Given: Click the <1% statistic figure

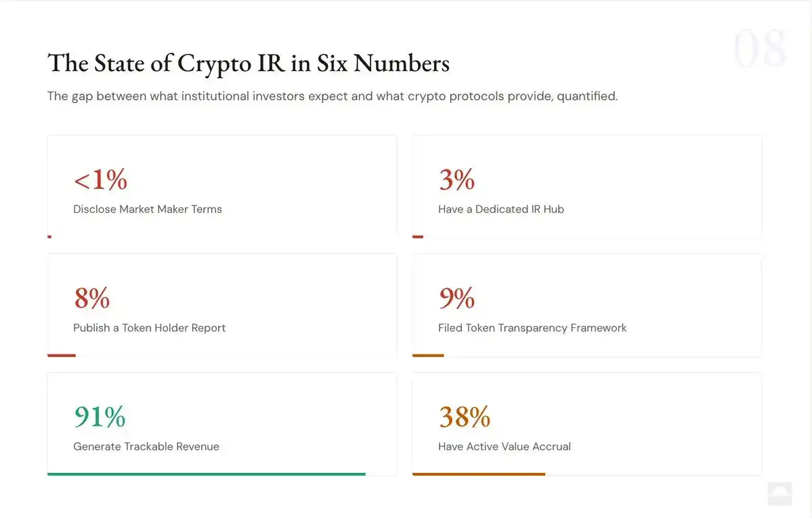Looking at the screenshot, I should click(100, 180).
